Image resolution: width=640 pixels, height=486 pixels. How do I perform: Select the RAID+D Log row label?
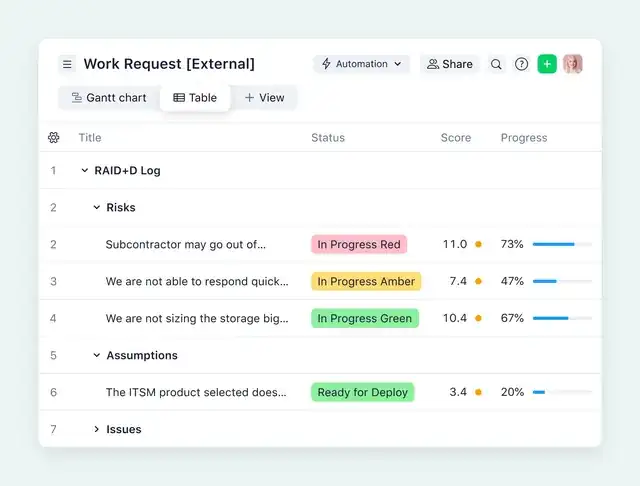[x=127, y=171]
